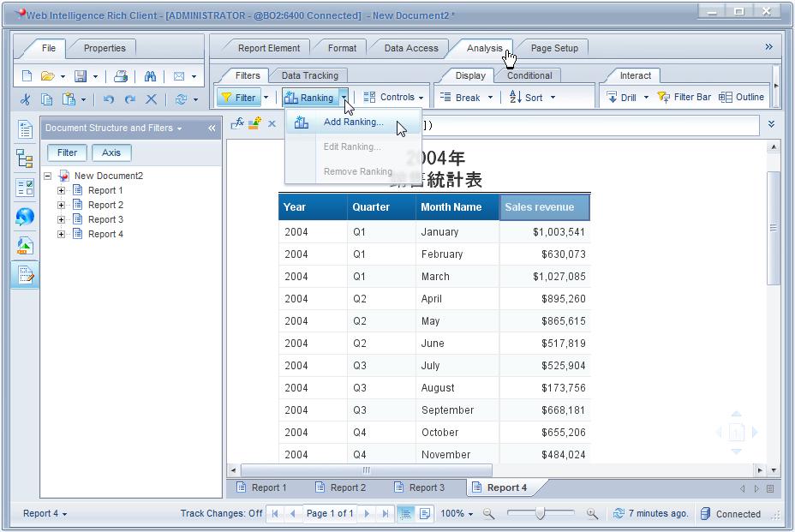This screenshot has width=795, height=532.
Task: Open Format ribbon tab
Action: point(342,48)
